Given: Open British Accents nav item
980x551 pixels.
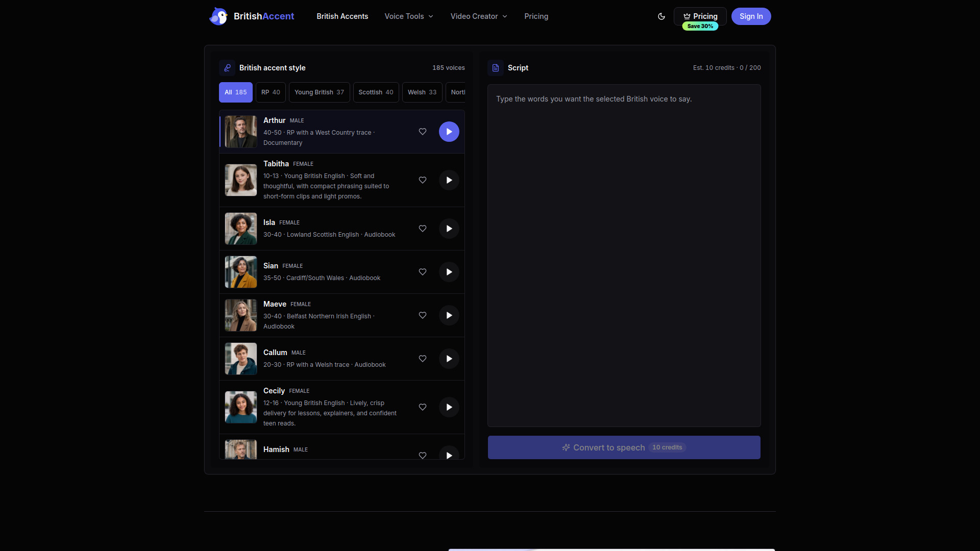Looking at the screenshot, I should 342,16.
